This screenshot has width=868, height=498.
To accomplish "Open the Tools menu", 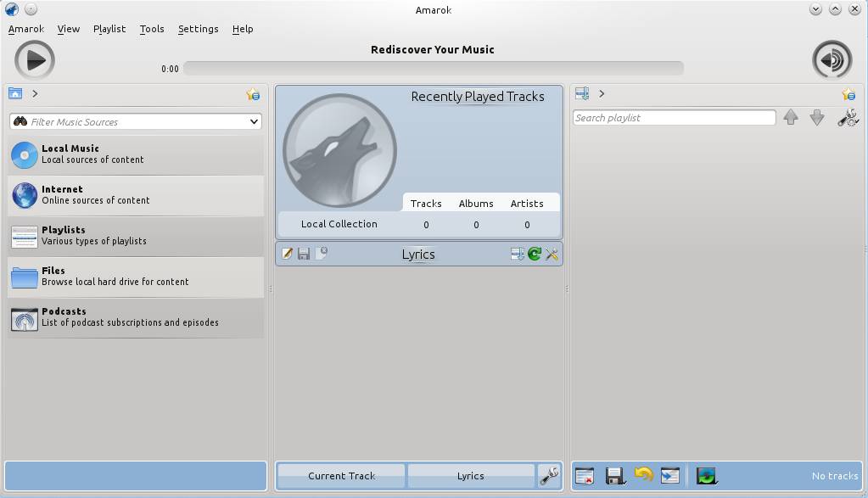I will point(152,29).
